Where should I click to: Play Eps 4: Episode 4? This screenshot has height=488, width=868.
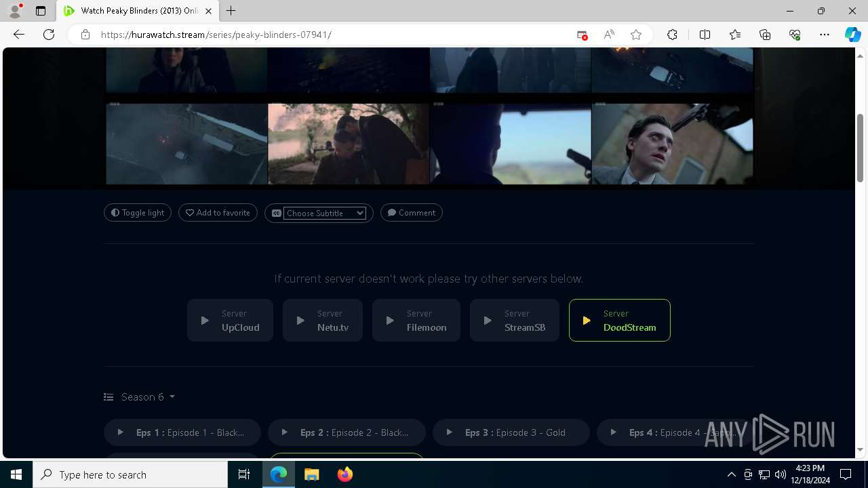click(675, 432)
